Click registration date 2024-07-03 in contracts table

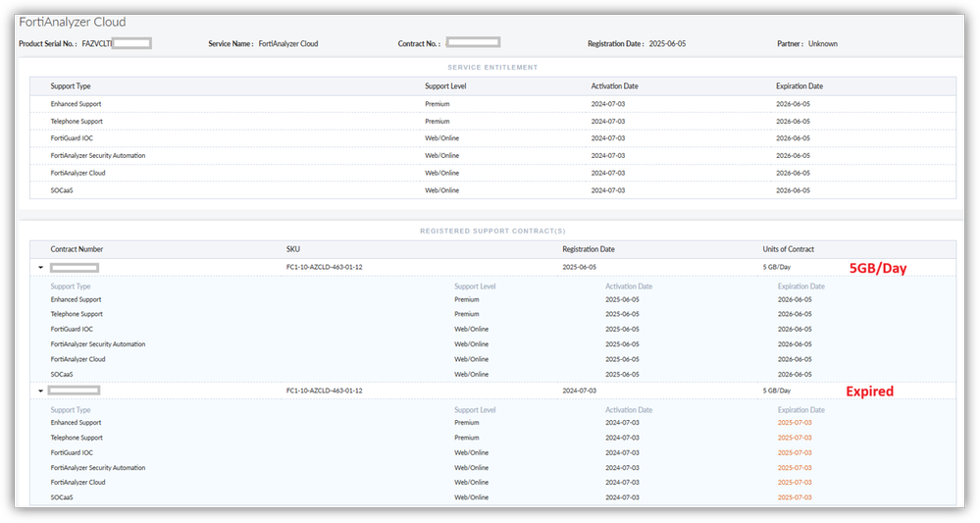580,391
